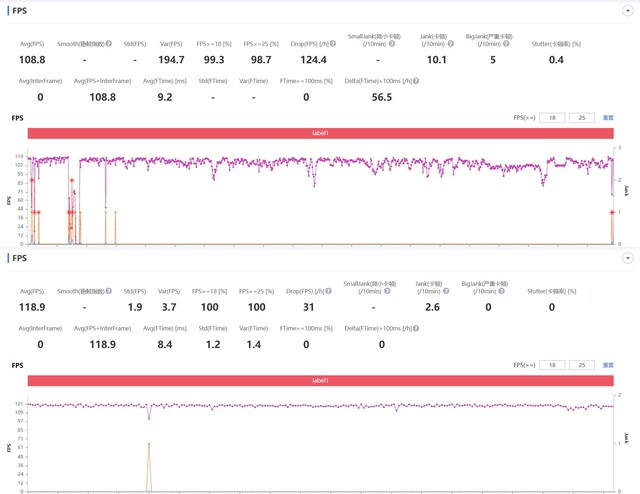This screenshot has width=640, height=494.
Task: Collapse the top FPS panel
Action: (628, 11)
